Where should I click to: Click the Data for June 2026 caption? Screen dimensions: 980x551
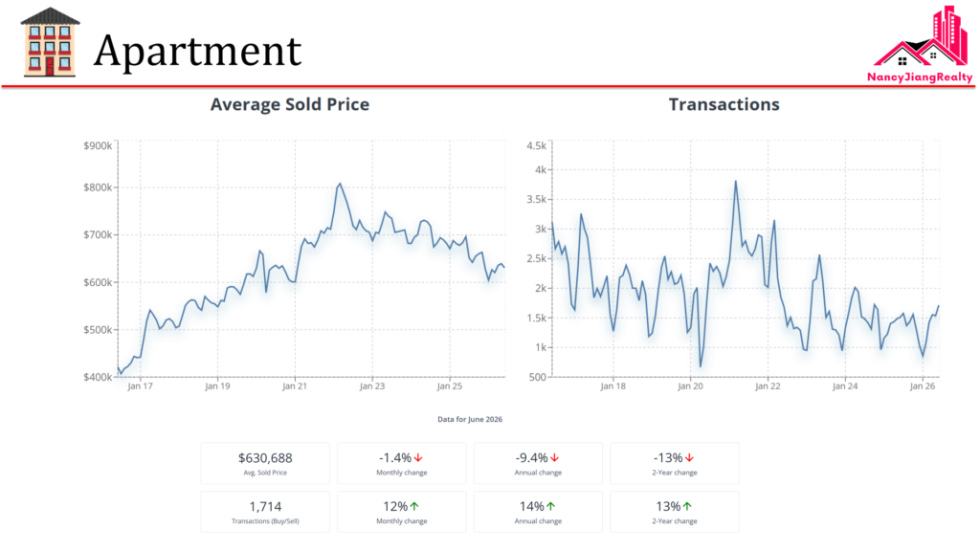tap(470, 419)
